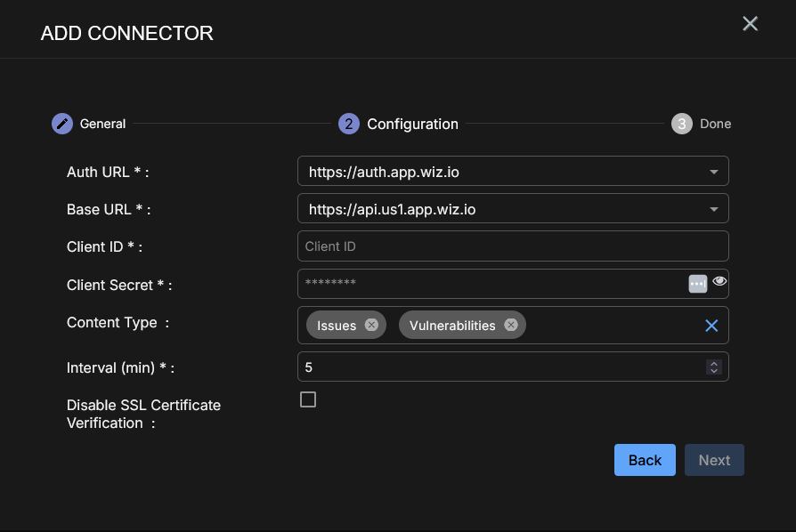Viewport: 796px width, 532px height.
Task: Close the Add Connector dialog
Action: (x=750, y=24)
